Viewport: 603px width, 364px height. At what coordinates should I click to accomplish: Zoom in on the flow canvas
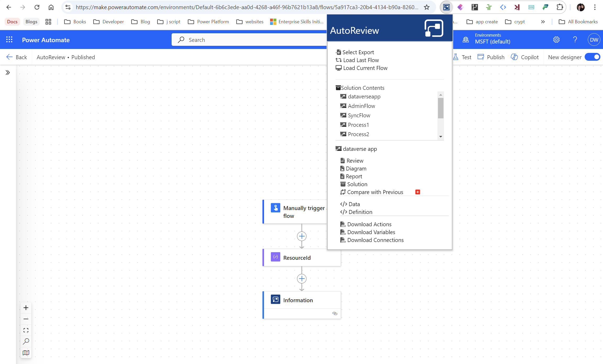click(26, 308)
